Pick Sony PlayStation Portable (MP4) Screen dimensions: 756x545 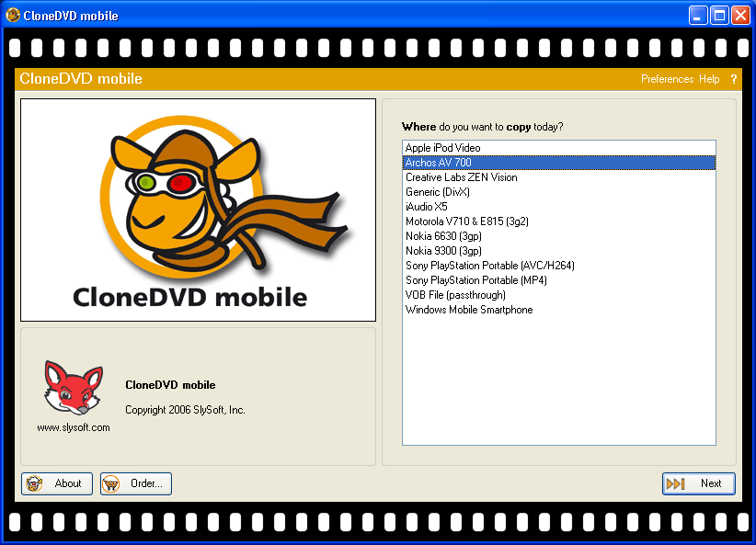pos(559,280)
